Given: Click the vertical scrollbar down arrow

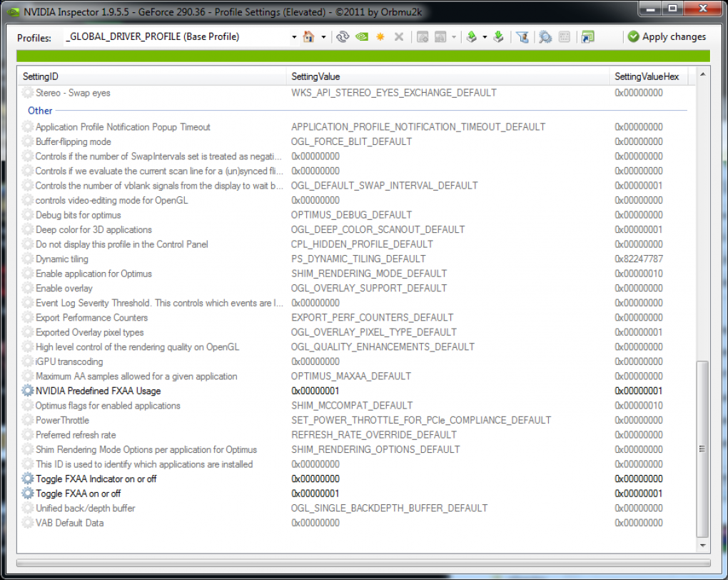Looking at the screenshot, I should click(702, 545).
